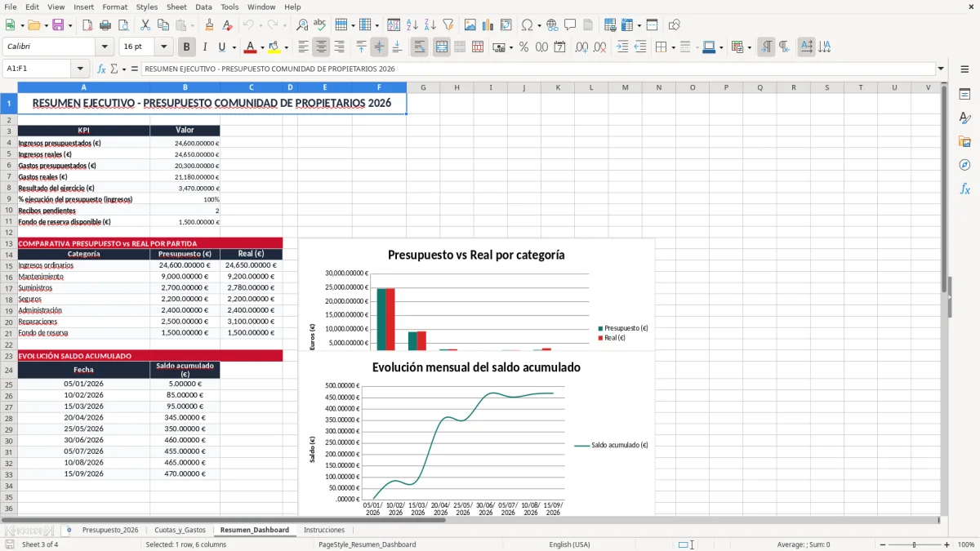Sort descending

pos(430,25)
